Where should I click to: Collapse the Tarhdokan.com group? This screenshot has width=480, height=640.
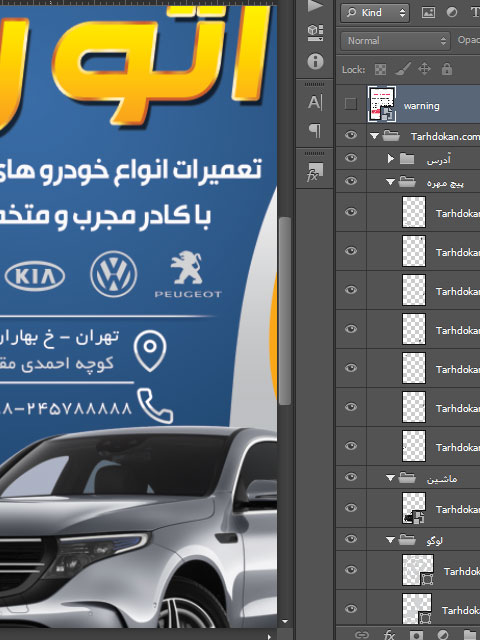(374, 136)
